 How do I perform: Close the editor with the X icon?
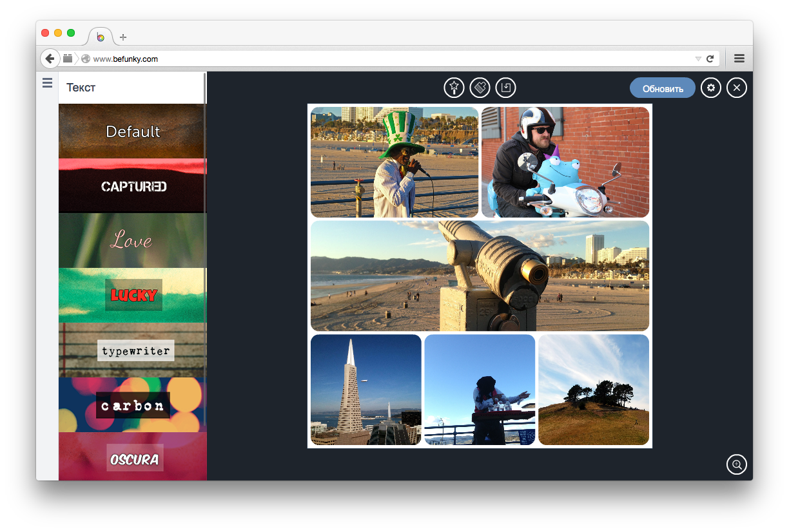tap(737, 88)
